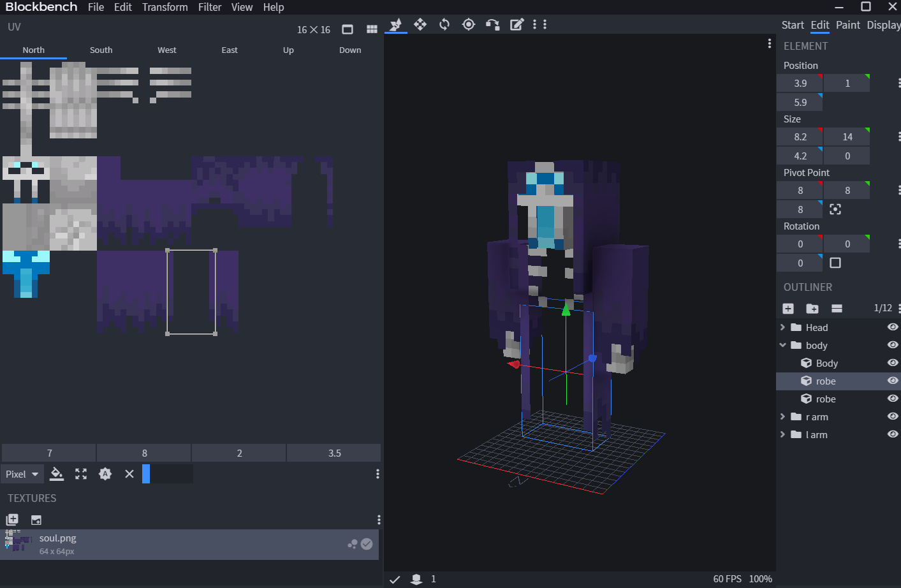Switch to Paint mode
Viewport: 901px width, 588px height.
847,25
